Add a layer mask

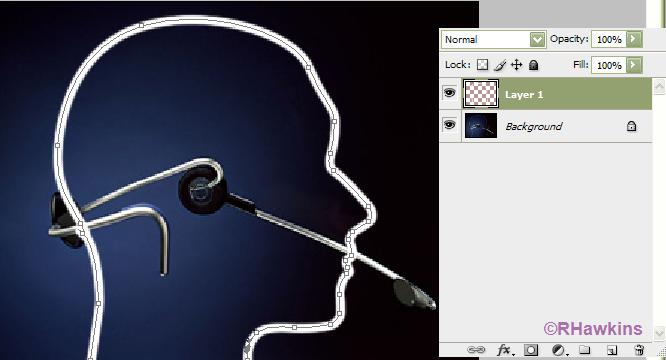[x=531, y=350]
